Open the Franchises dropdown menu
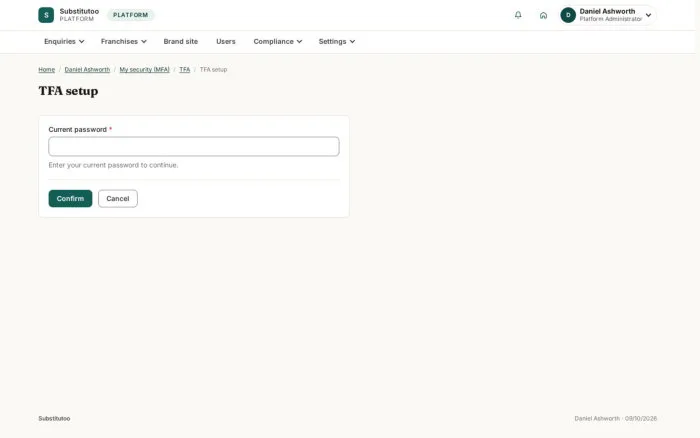The image size is (700, 438). pyautogui.click(x=123, y=42)
